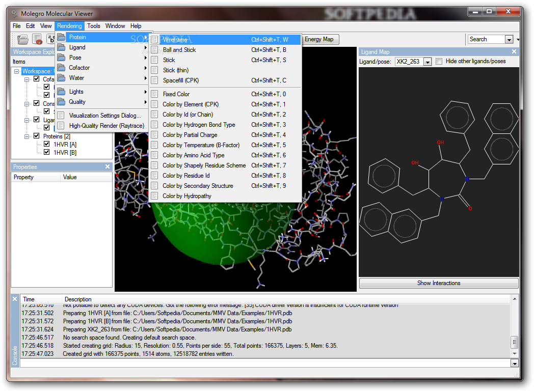Open the Ligand submenu in Rendering
This screenshot has width=534, height=392.
click(x=101, y=47)
